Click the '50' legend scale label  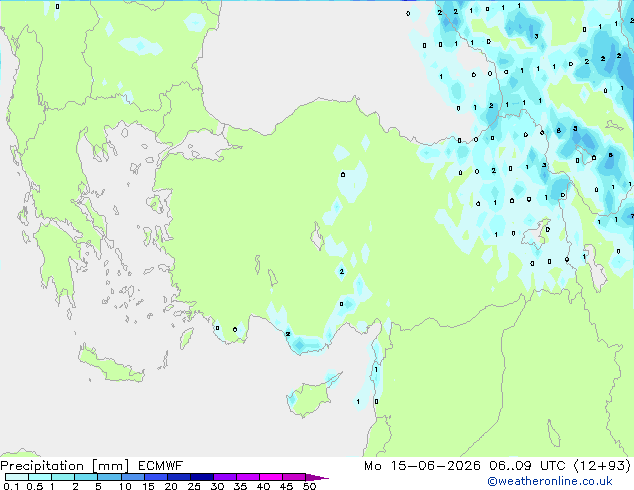[309, 486]
